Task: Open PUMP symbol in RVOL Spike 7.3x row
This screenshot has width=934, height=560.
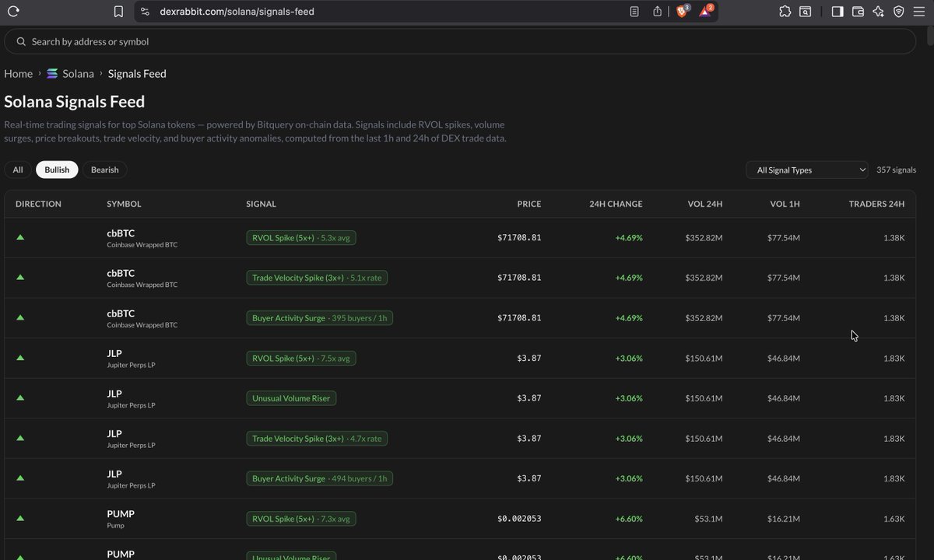Action: 121,514
